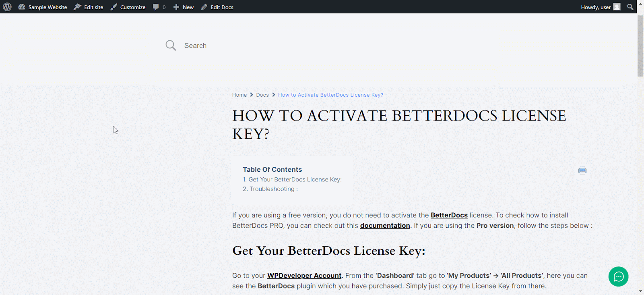
Task: Open the WPDeveloper Account link
Action: click(x=304, y=276)
